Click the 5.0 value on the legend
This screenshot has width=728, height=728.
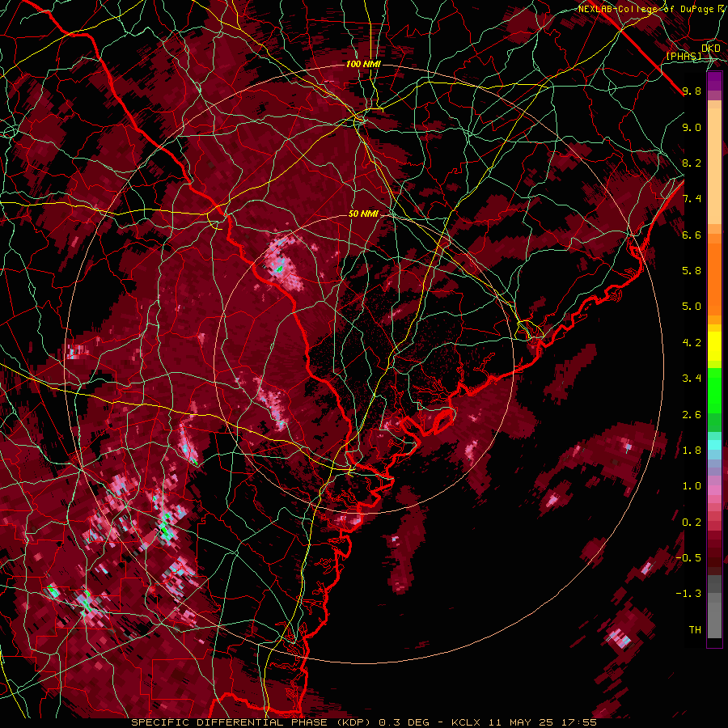pos(692,307)
